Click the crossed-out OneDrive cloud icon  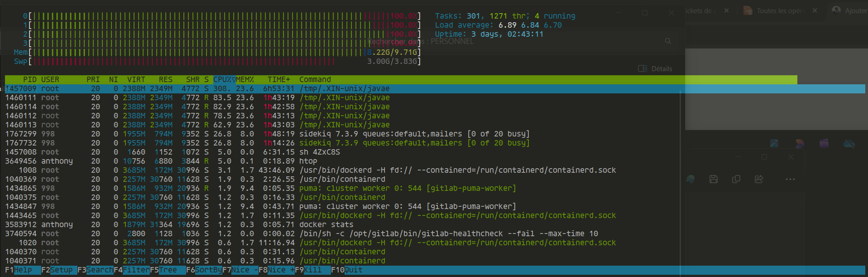pos(849,144)
